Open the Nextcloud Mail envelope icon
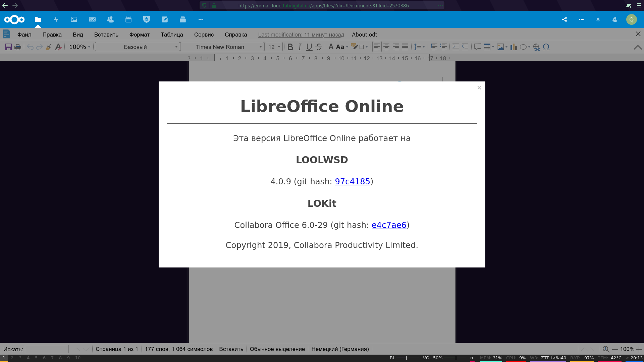Screen dimensions: 644x362 (x=92, y=19)
